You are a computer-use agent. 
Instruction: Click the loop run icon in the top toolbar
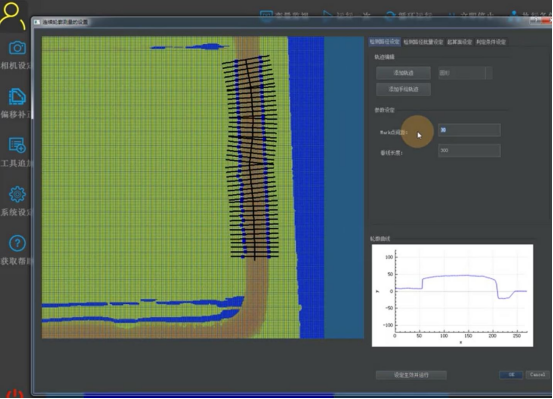pyautogui.click(x=390, y=16)
